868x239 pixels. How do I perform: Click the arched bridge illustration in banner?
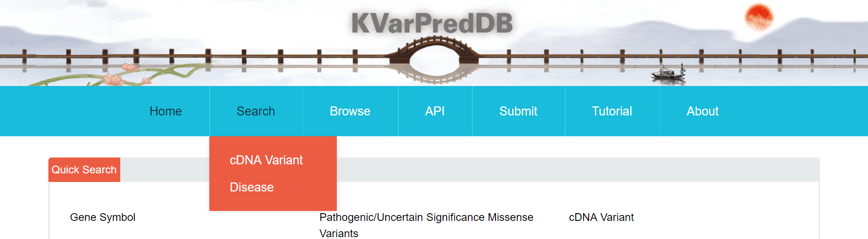coord(434,54)
